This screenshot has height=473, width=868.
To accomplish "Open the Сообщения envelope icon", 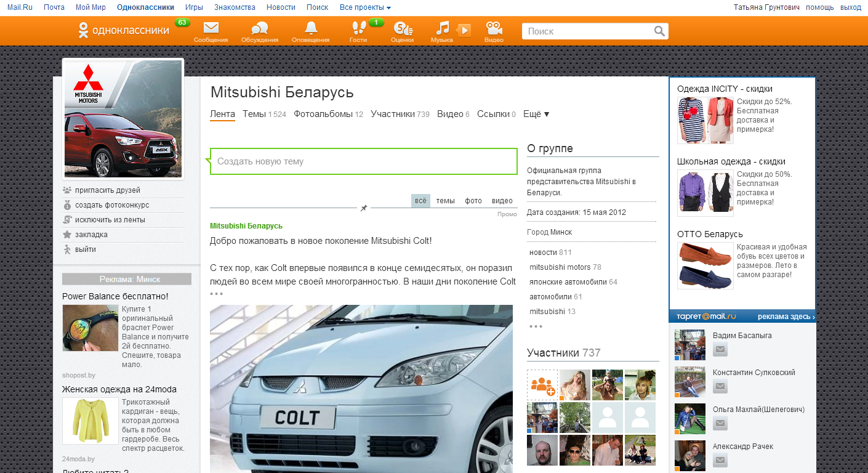I will point(211,28).
